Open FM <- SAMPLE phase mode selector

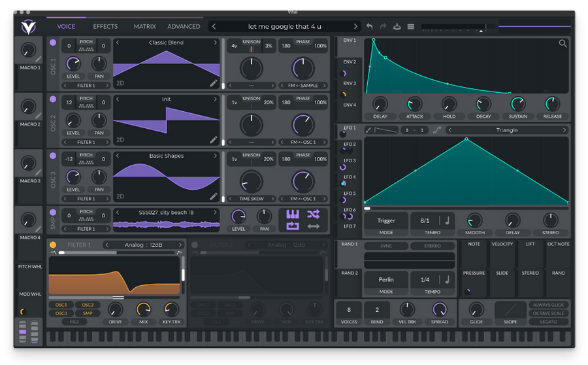coord(303,86)
